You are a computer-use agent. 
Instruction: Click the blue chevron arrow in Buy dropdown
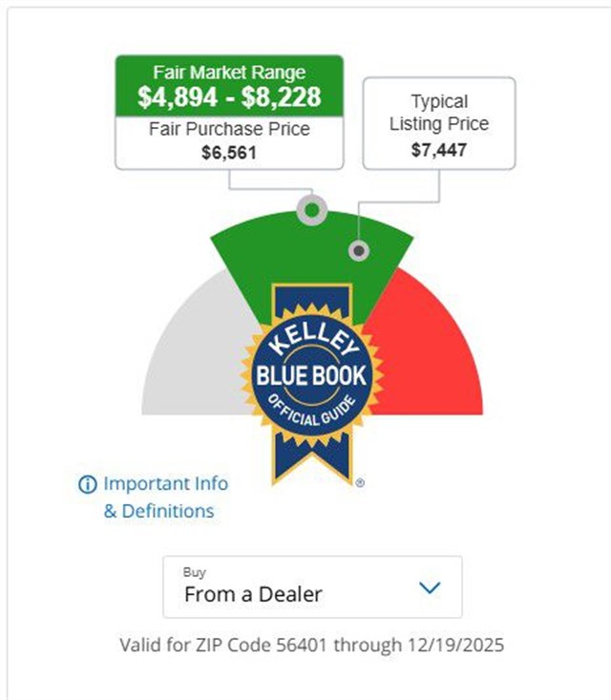click(x=430, y=587)
